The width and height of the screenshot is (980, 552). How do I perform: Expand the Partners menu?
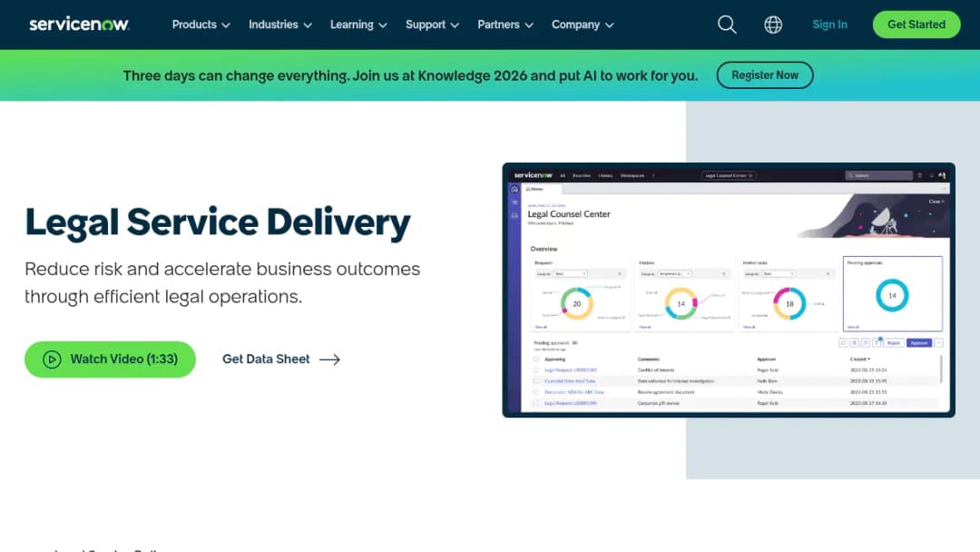[505, 25]
